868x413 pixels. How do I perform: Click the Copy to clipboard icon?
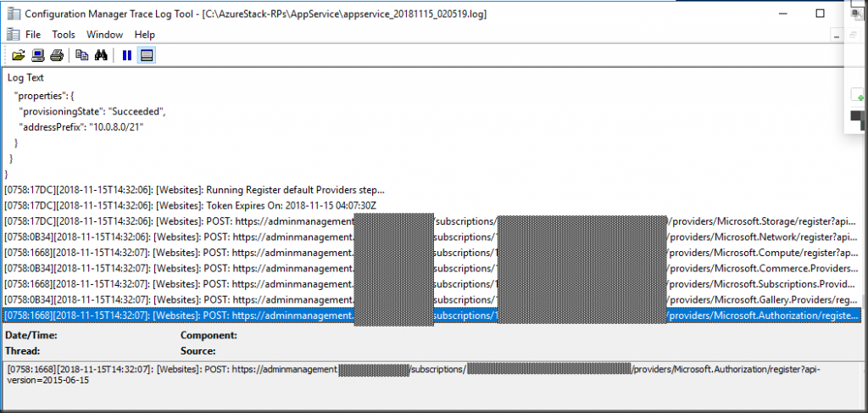click(81, 55)
